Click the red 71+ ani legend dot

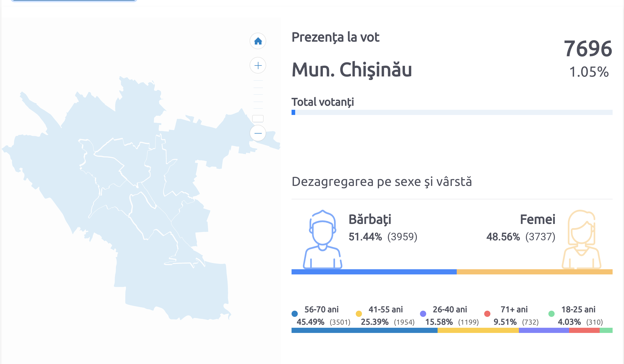[x=487, y=314]
